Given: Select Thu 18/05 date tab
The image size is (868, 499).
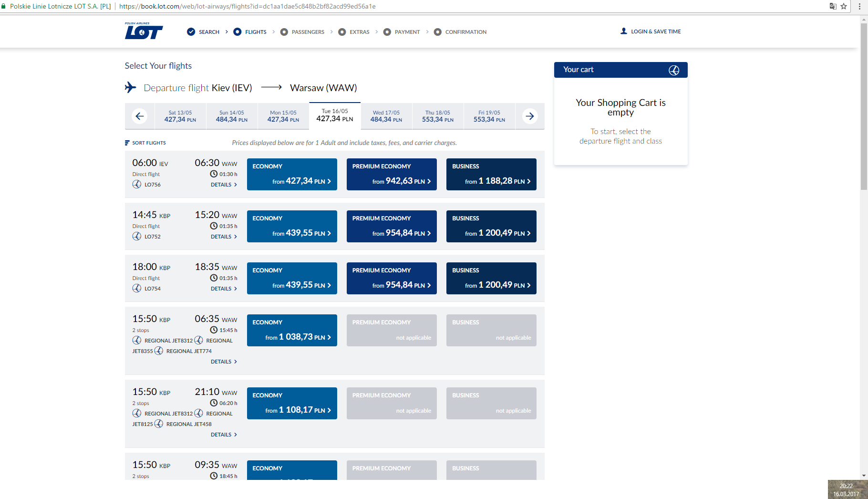Looking at the screenshot, I should (x=438, y=116).
